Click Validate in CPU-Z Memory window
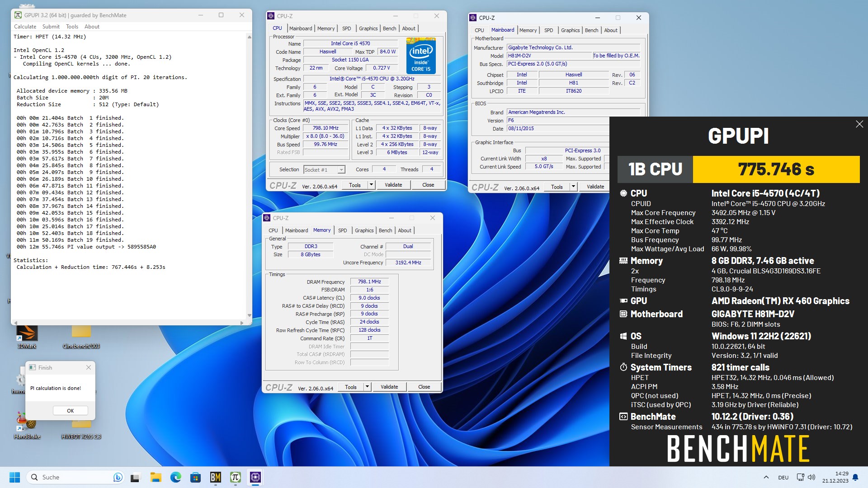Image resolution: width=868 pixels, height=488 pixels. [389, 387]
